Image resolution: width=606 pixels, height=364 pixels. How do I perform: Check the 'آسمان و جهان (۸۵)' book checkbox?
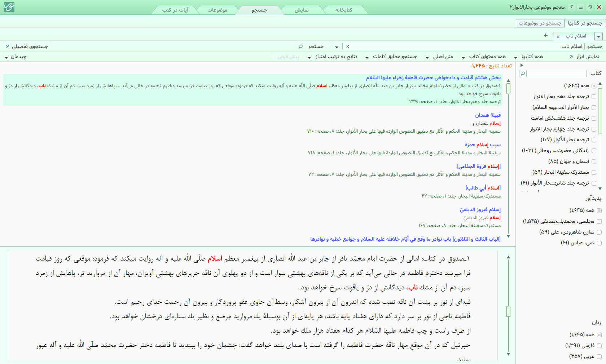[x=594, y=161]
